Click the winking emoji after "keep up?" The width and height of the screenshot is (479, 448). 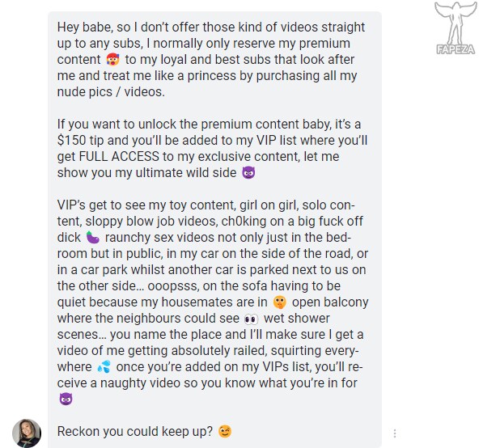225,432
